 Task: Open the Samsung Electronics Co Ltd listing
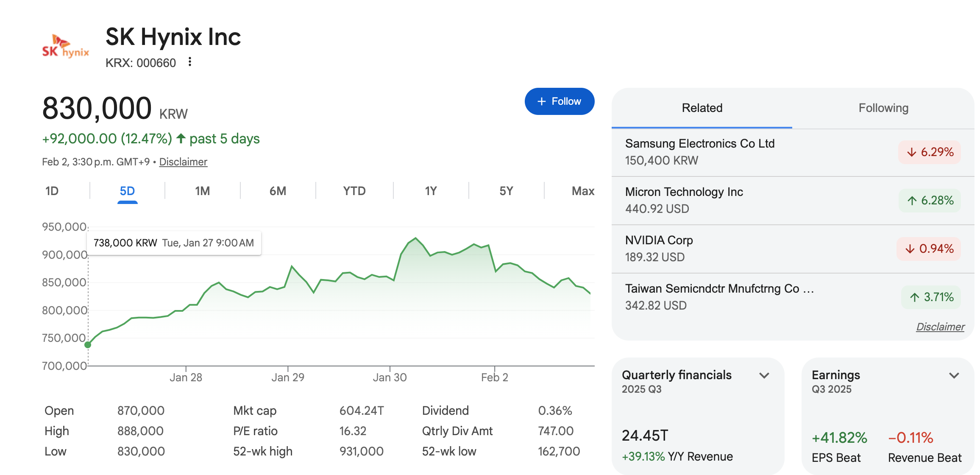pyautogui.click(x=700, y=144)
